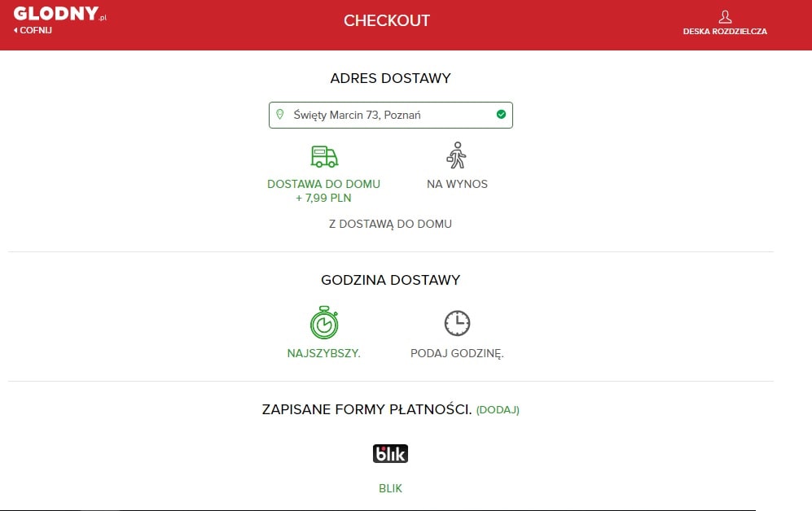
Task: Click the Z DOSTAWĄ DO DOMU text
Action: [x=390, y=224]
